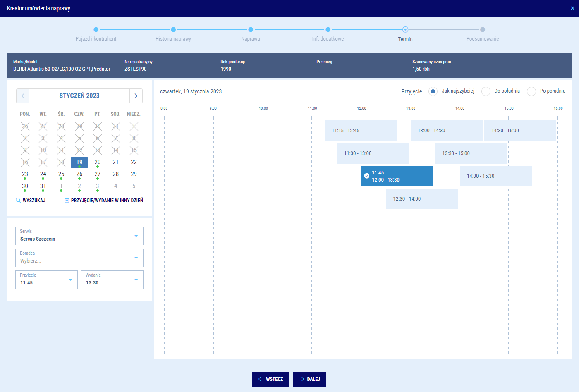This screenshot has width=579, height=392.
Task: Jump to the Naprawa wizard step
Action: [251, 30]
